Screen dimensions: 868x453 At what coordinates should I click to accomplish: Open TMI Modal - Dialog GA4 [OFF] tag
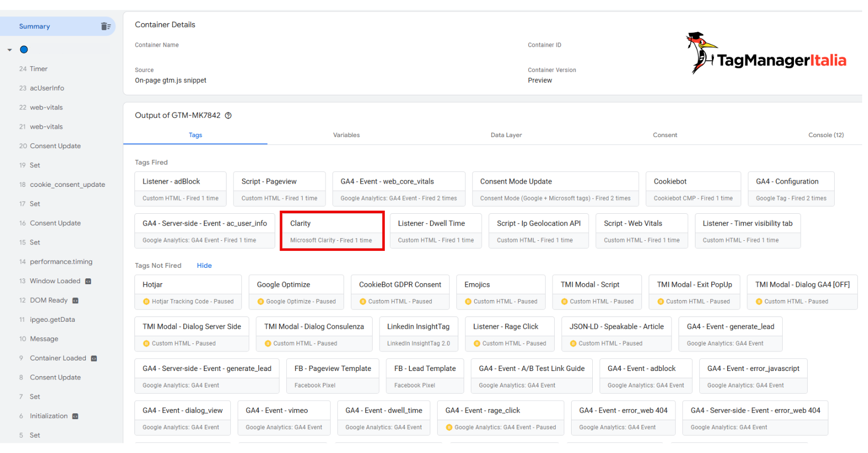pyautogui.click(x=802, y=292)
